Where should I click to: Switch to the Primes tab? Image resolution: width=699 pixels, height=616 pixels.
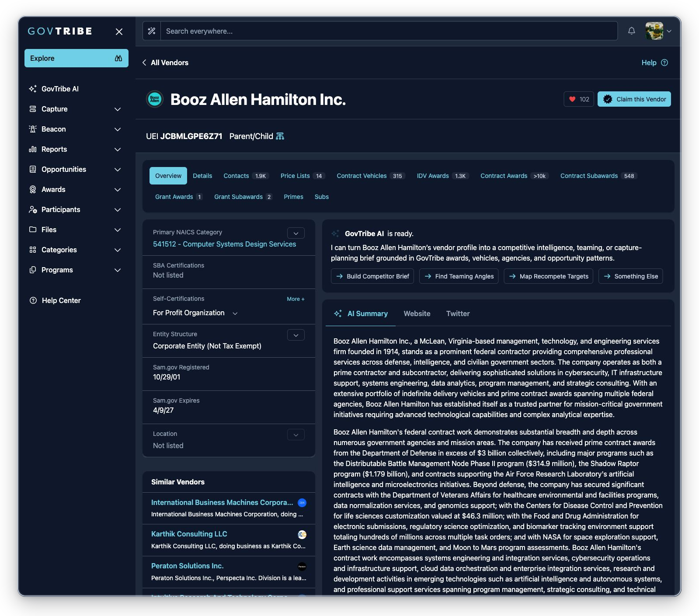[x=293, y=197]
